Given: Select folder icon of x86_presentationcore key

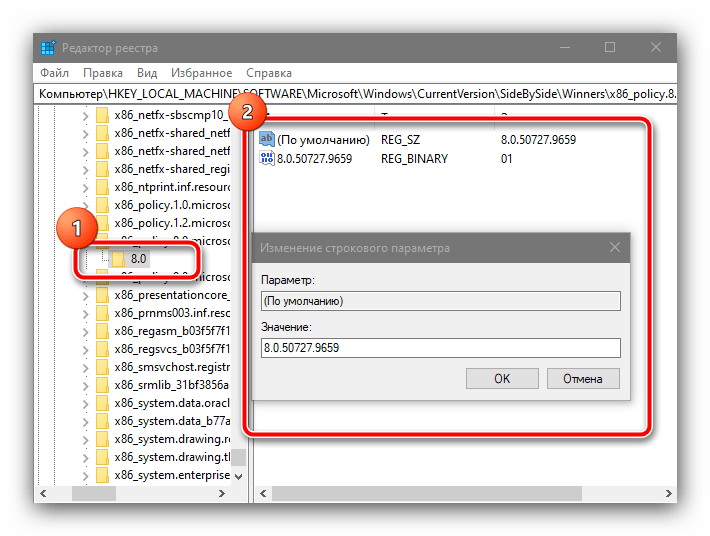Looking at the screenshot, I should coord(102,295).
